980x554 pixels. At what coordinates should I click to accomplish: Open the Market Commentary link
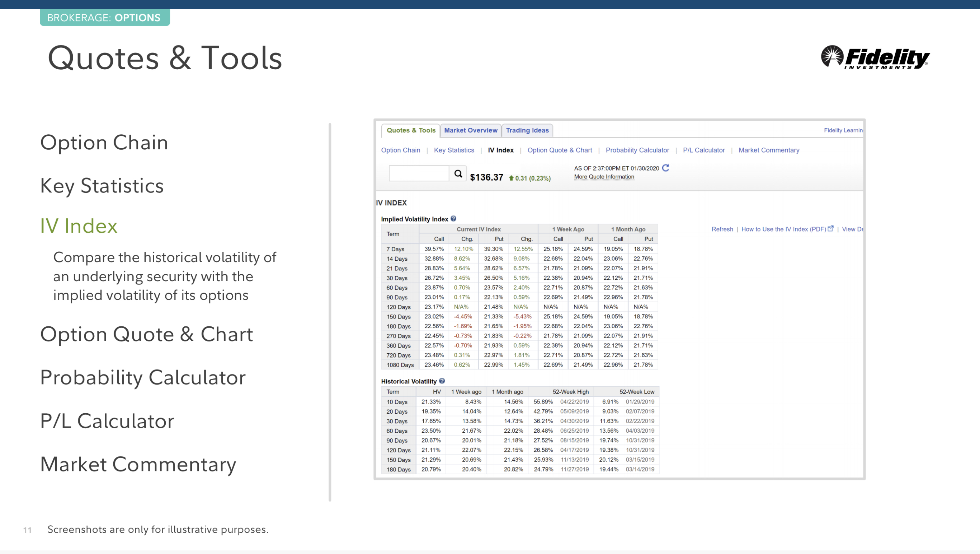coord(768,150)
